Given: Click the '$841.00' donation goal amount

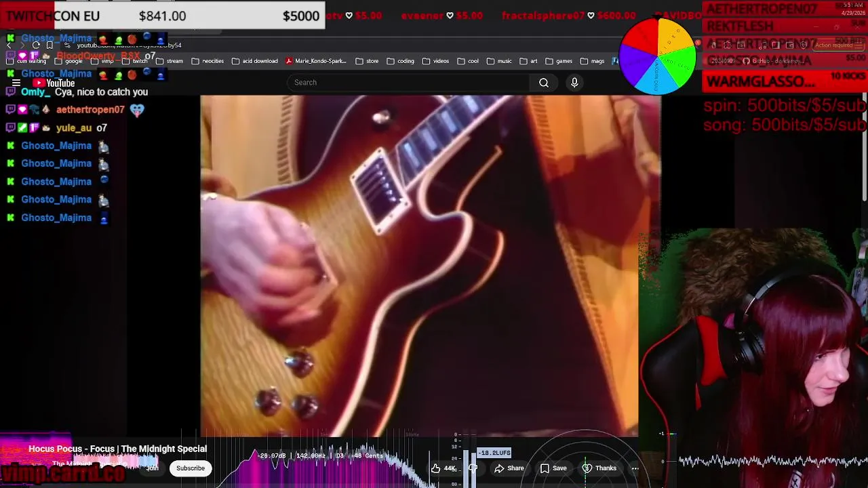Looking at the screenshot, I should pos(162,16).
